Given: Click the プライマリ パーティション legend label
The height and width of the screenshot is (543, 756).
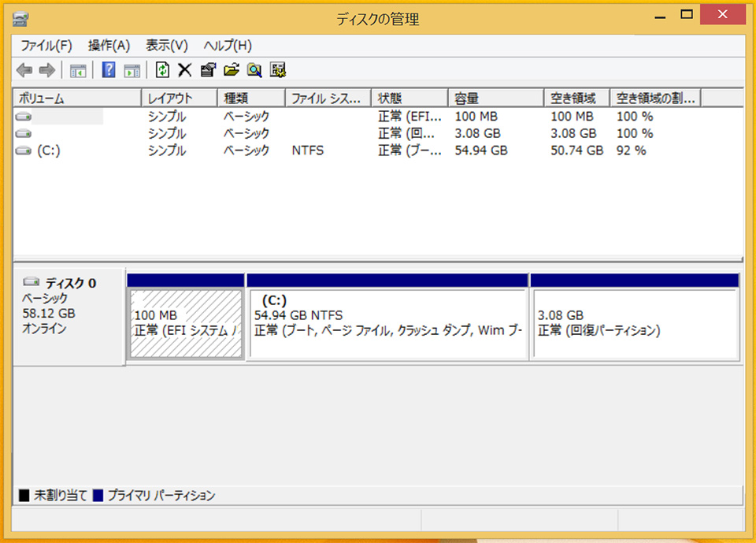Looking at the screenshot, I should click(x=161, y=495).
